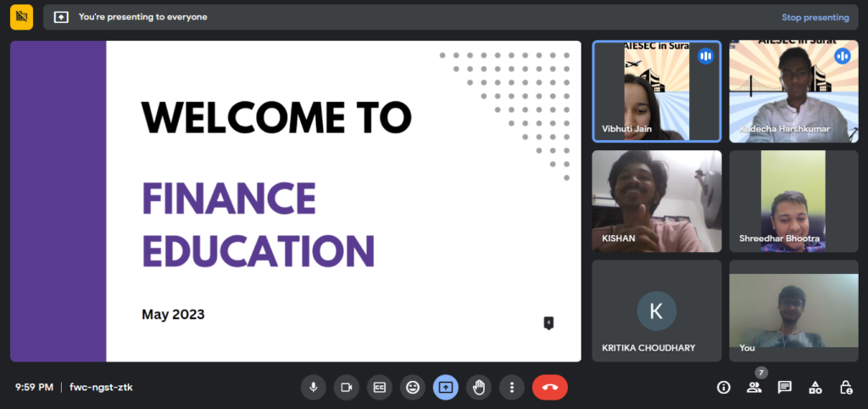The width and height of the screenshot is (868, 409).
Task: Leave the call with red hang-up button
Action: 550,387
